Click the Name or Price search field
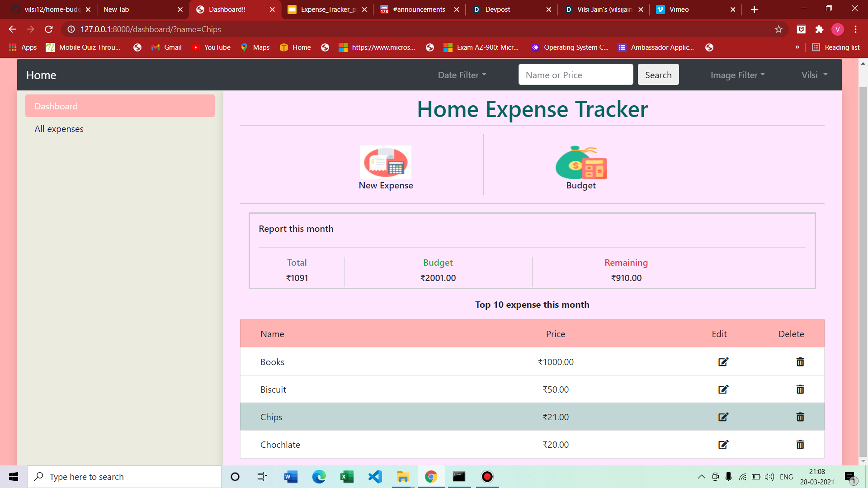Viewport: 868px width, 488px height. pyautogui.click(x=575, y=75)
